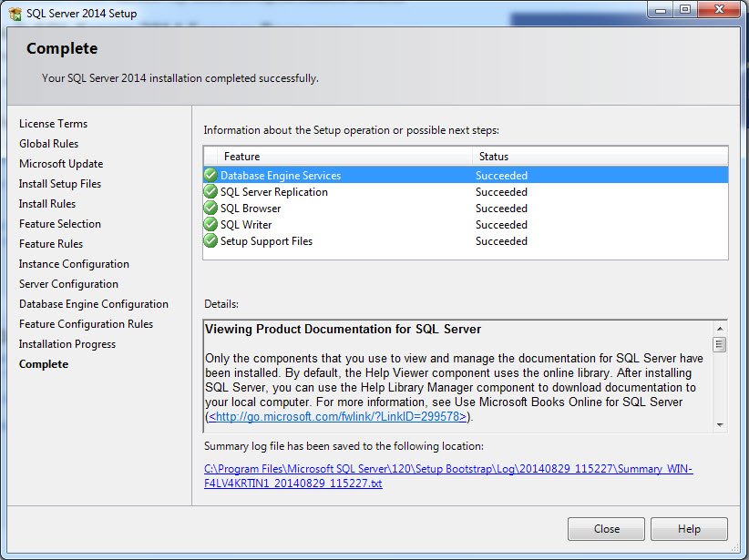Click the Microsoft Update step
This screenshot has width=749, height=560.
pos(61,164)
